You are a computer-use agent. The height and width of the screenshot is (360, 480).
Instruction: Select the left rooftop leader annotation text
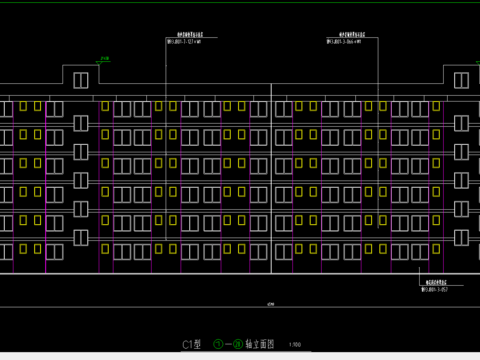click(x=185, y=38)
